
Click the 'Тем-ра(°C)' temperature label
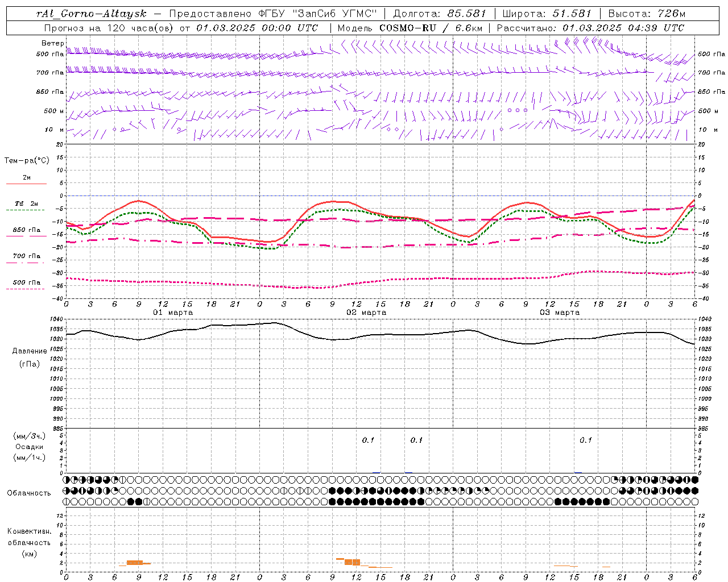27,161
